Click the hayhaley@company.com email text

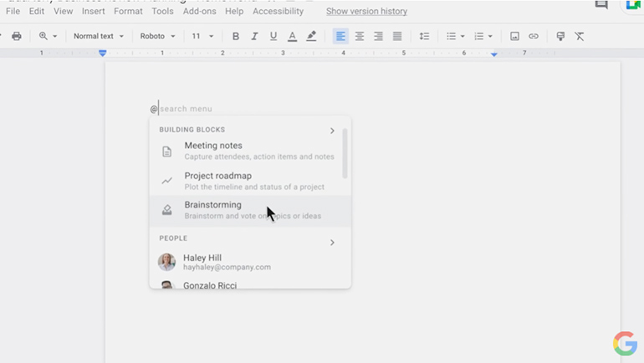[227, 268]
